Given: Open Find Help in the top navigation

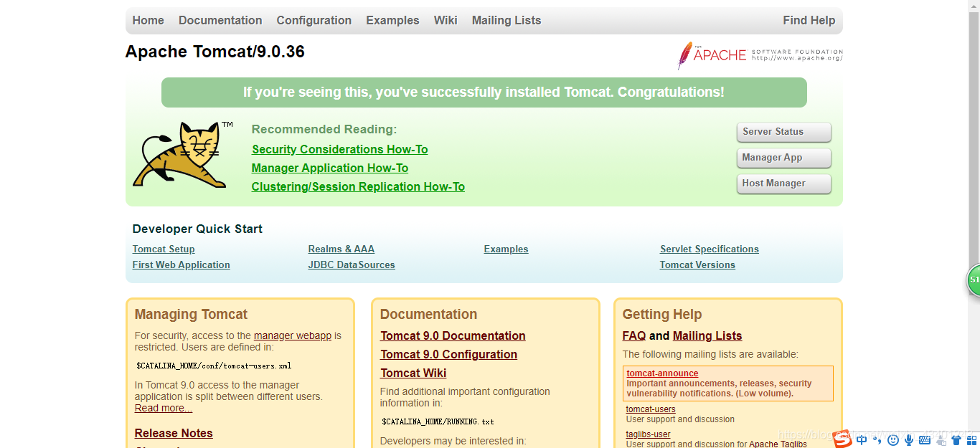Looking at the screenshot, I should (809, 20).
